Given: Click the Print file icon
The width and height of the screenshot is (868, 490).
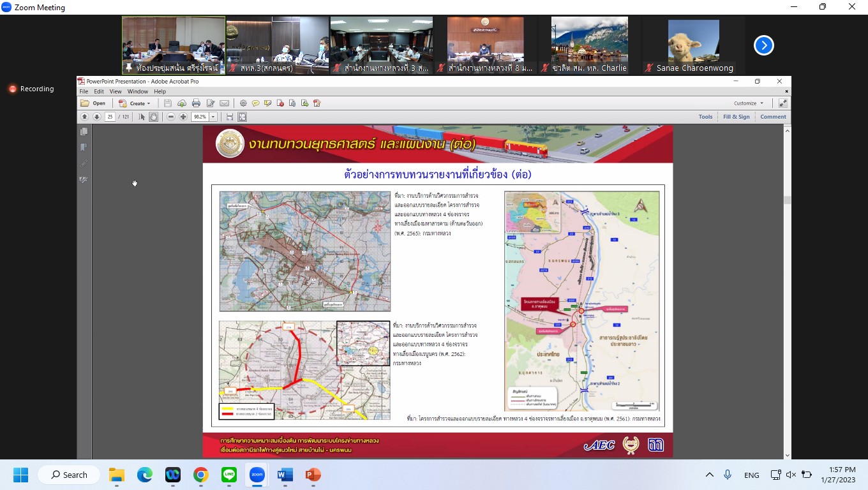Looking at the screenshot, I should [x=196, y=103].
